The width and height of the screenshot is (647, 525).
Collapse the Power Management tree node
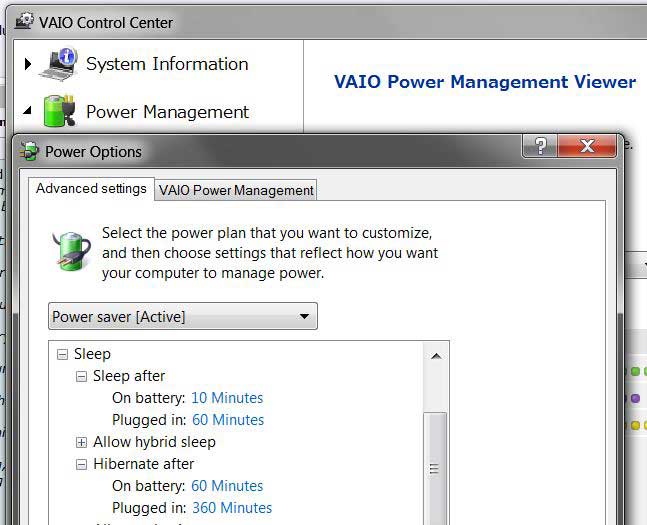28,111
